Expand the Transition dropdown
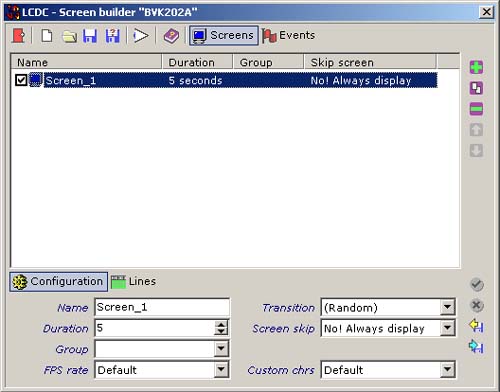Image resolution: width=500 pixels, height=392 pixels. point(447,307)
